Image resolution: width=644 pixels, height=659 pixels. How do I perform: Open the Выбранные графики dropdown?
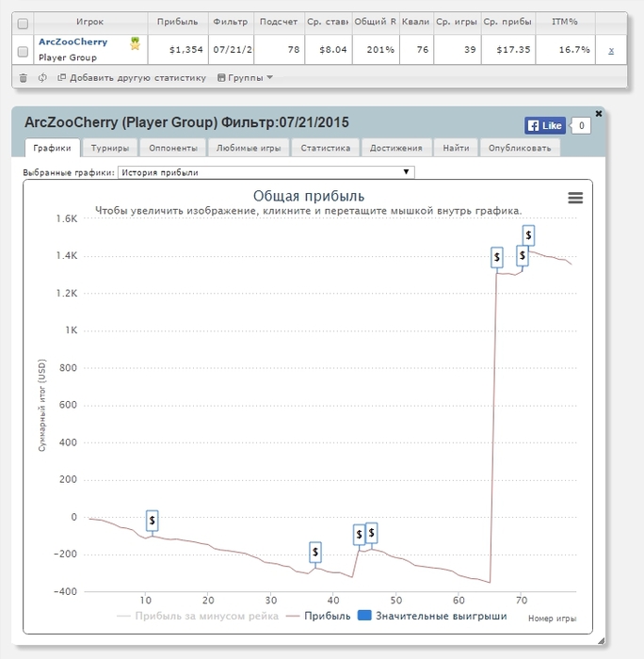point(266,172)
